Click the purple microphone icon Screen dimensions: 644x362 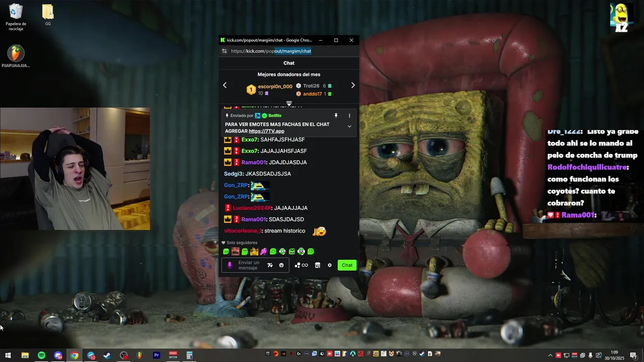point(230,265)
